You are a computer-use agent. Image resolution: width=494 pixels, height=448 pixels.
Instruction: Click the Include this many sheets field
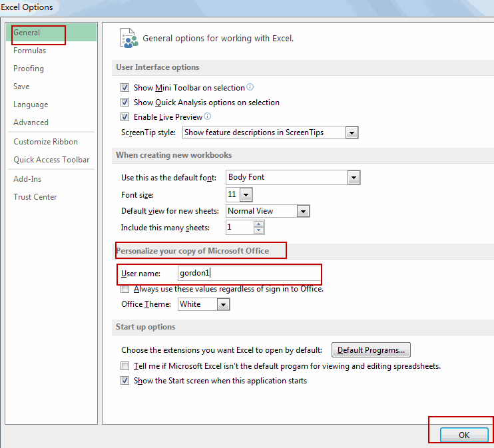(x=240, y=227)
